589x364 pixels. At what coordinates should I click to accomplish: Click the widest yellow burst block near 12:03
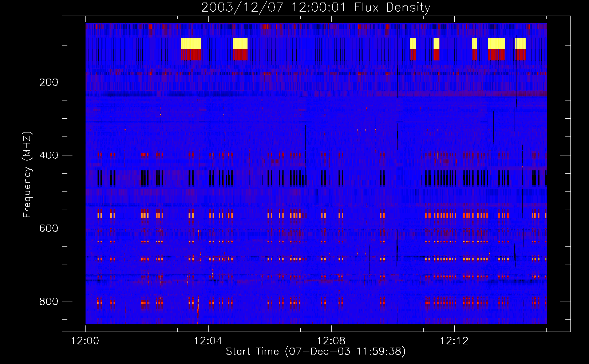(x=191, y=43)
